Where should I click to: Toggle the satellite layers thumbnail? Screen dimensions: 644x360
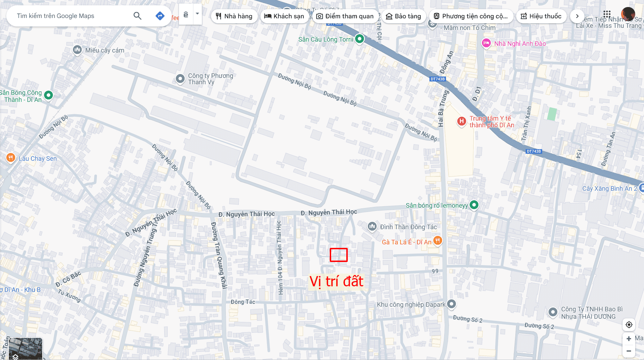(x=25, y=349)
